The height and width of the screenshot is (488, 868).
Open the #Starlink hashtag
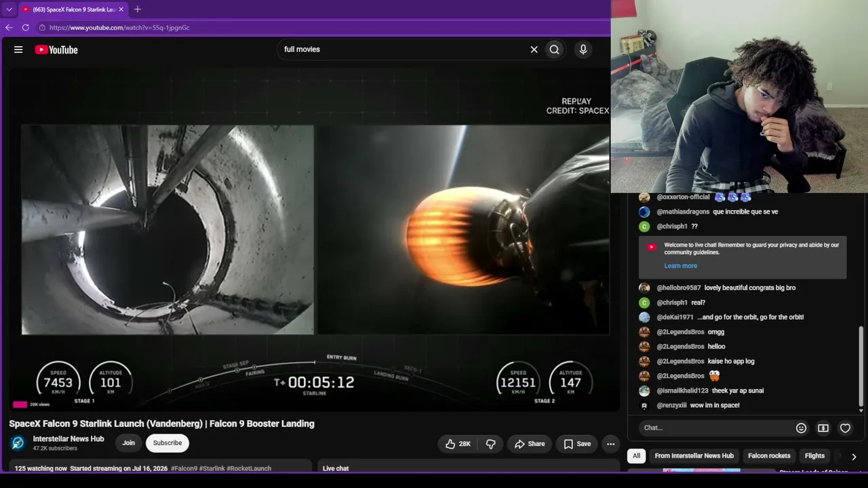click(x=212, y=468)
